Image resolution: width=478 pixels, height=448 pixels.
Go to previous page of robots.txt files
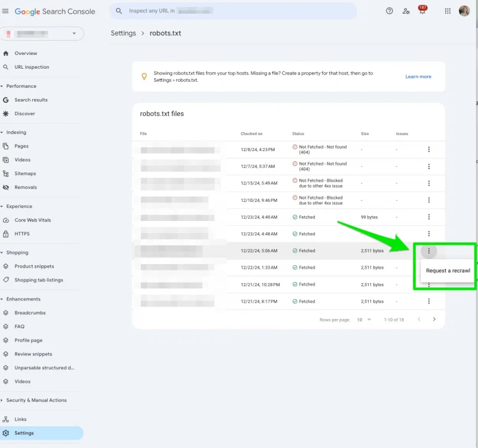pos(419,320)
